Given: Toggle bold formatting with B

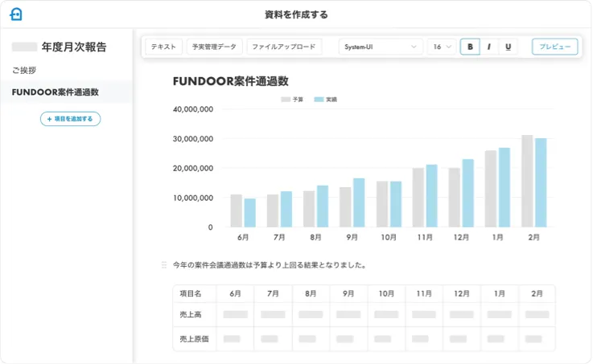Looking at the screenshot, I should (x=470, y=47).
